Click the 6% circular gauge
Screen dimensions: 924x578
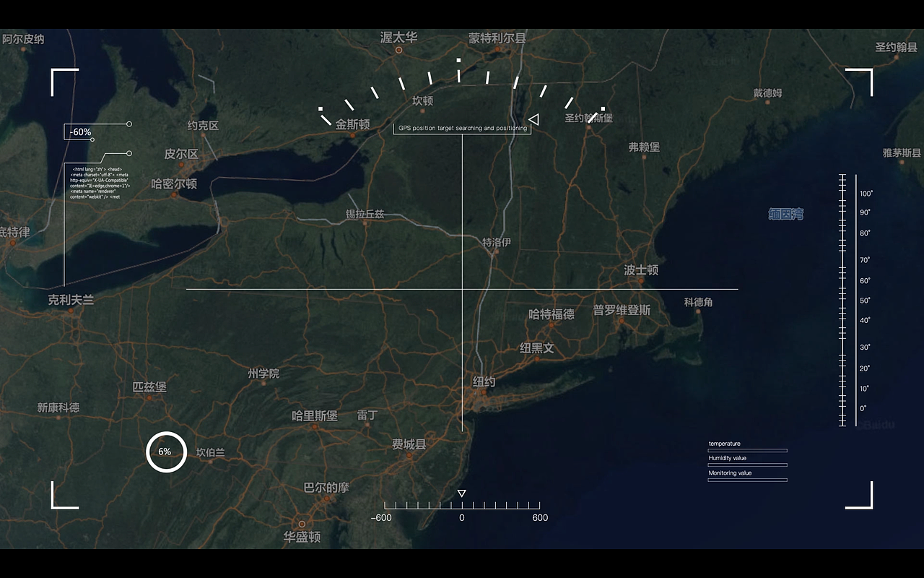coord(167,452)
